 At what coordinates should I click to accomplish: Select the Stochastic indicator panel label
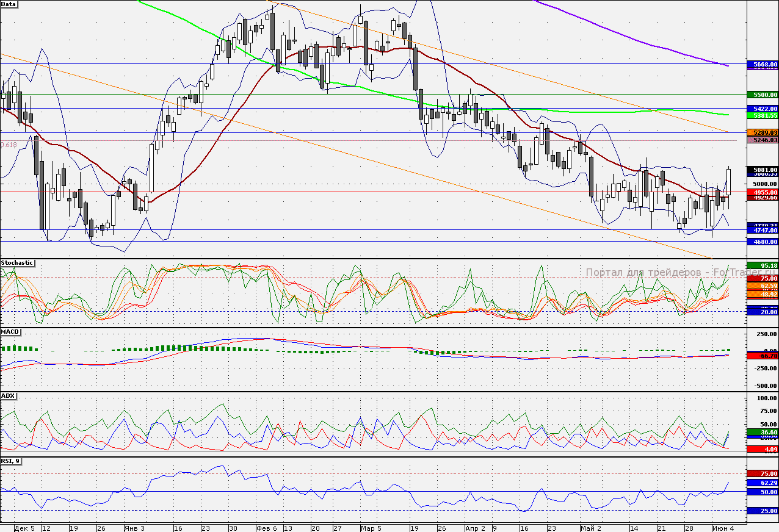pyautogui.click(x=18, y=263)
